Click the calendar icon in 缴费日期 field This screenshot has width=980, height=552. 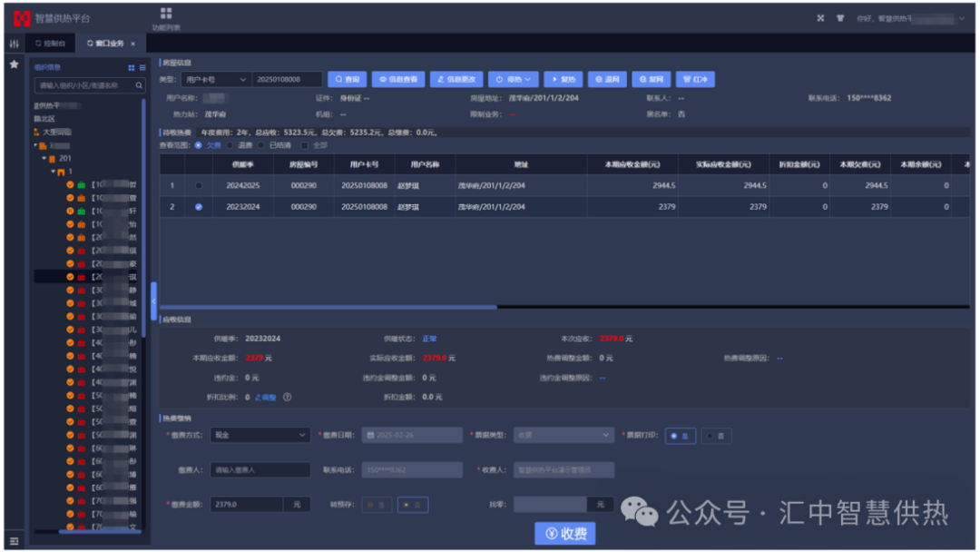tap(370, 435)
